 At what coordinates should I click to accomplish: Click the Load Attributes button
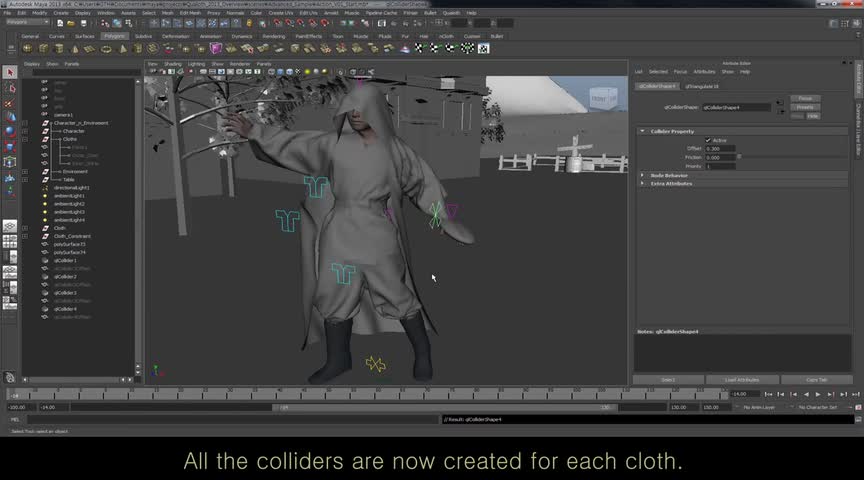coord(742,380)
